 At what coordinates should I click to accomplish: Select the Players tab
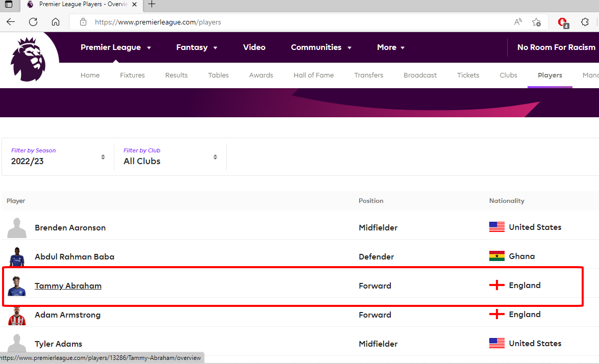click(550, 75)
